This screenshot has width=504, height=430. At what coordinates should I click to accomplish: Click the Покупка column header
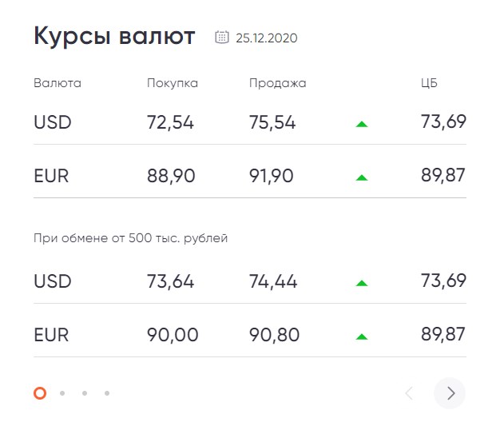[x=173, y=83]
